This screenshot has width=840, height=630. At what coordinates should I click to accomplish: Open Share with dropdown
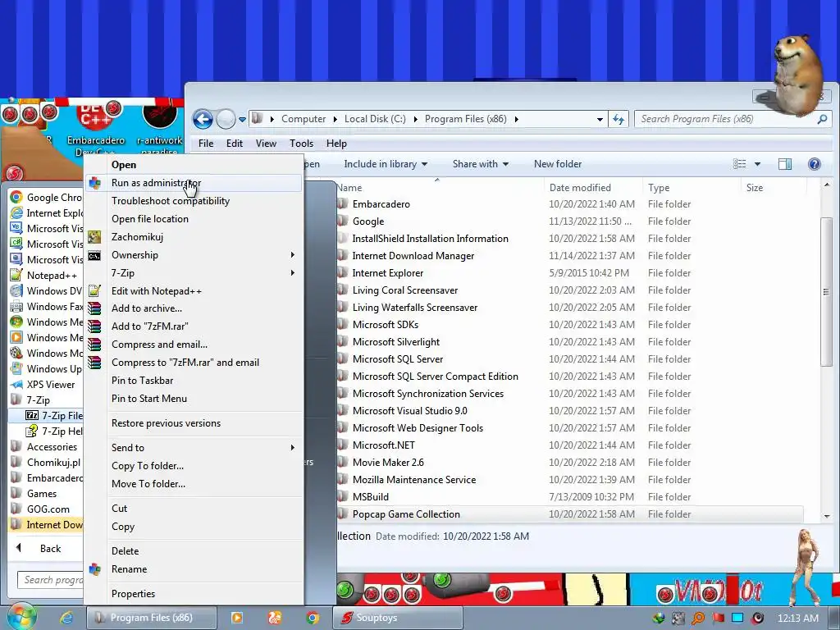pyautogui.click(x=480, y=164)
